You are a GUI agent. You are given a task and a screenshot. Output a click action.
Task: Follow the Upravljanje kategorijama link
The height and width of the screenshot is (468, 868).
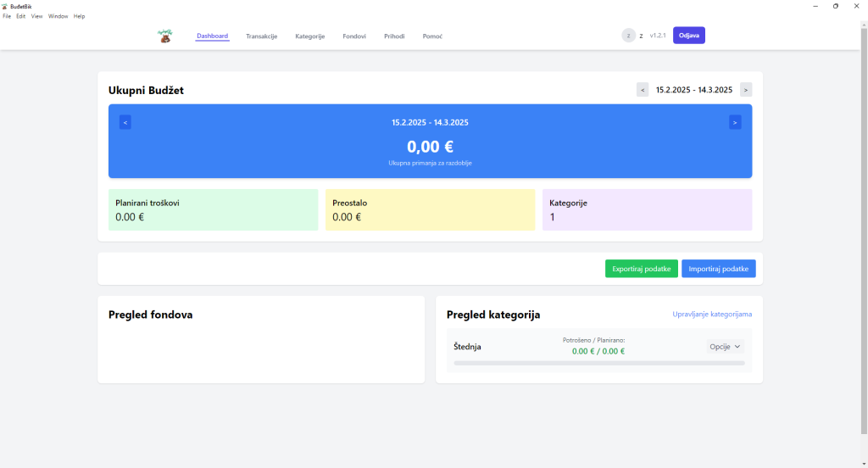712,315
